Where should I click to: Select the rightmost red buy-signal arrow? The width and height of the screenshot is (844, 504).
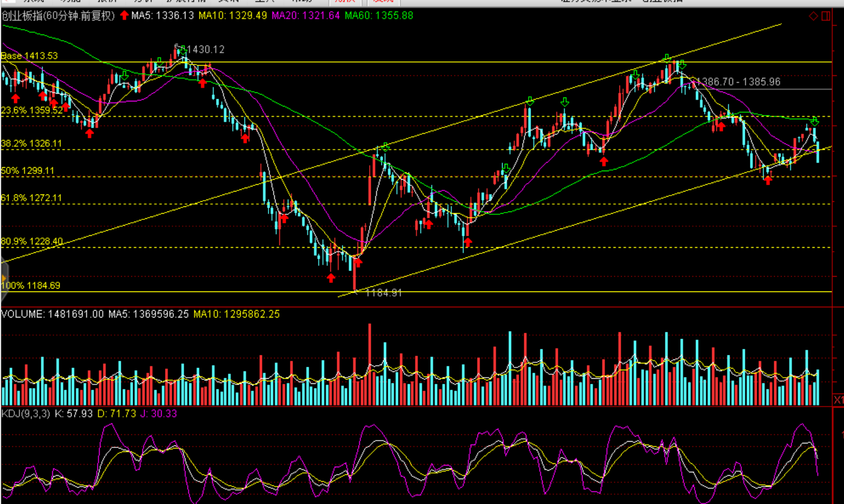pos(768,180)
